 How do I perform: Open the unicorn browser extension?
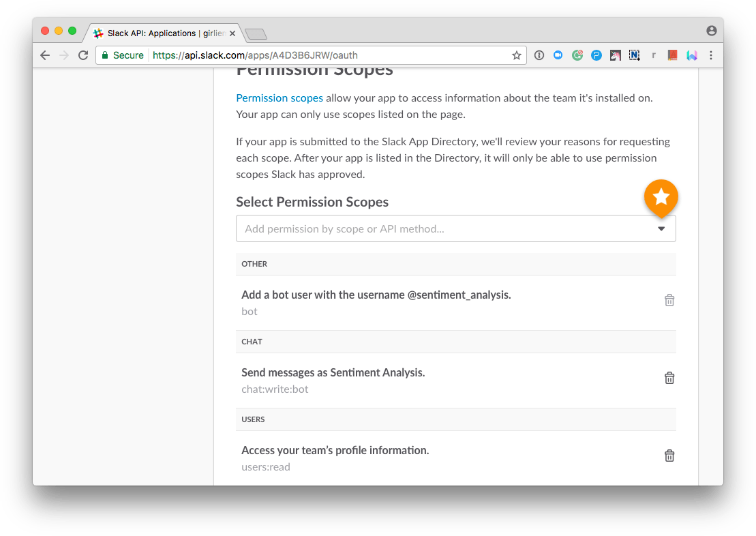[x=615, y=55]
